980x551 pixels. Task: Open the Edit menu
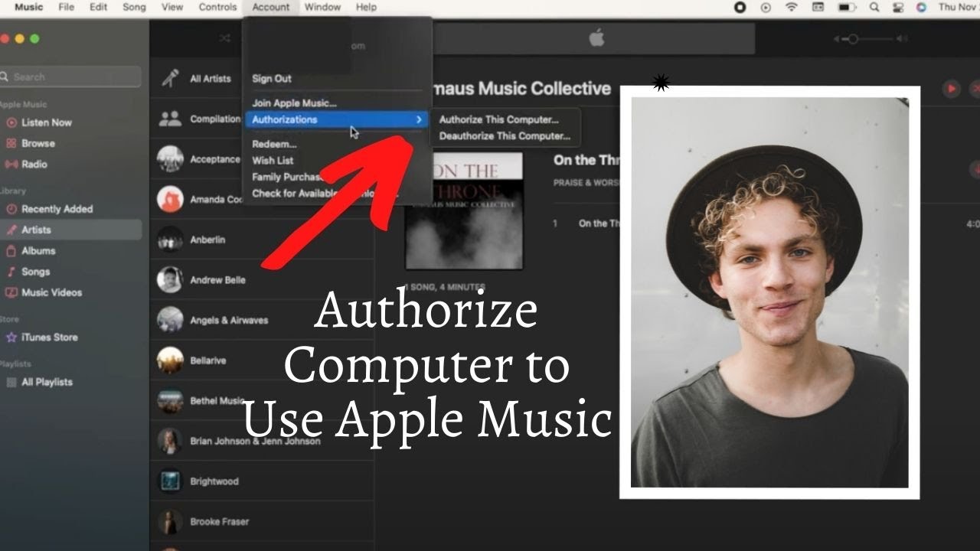coord(98,7)
